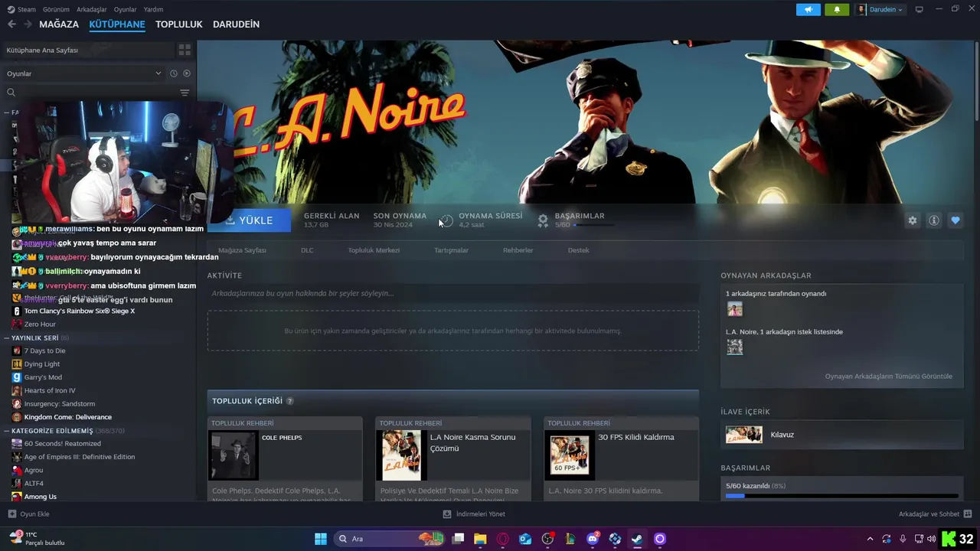The height and width of the screenshot is (551, 980).
Task: Open the Yardım menu
Action: [153, 9]
